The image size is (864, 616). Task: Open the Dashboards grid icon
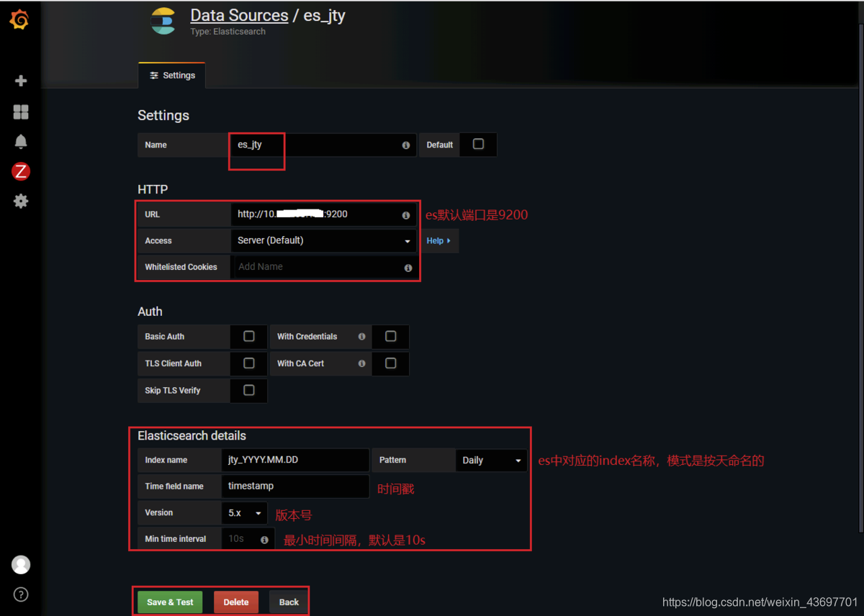(21, 112)
